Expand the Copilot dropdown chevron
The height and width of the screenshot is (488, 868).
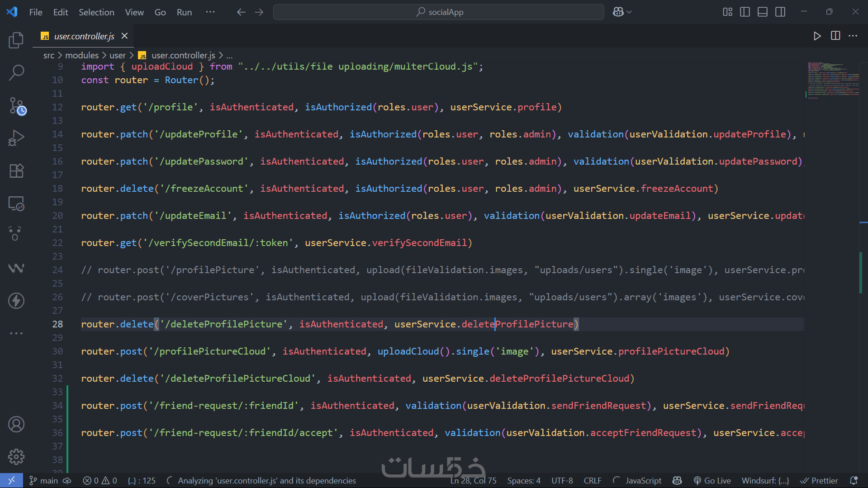(x=629, y=12)
